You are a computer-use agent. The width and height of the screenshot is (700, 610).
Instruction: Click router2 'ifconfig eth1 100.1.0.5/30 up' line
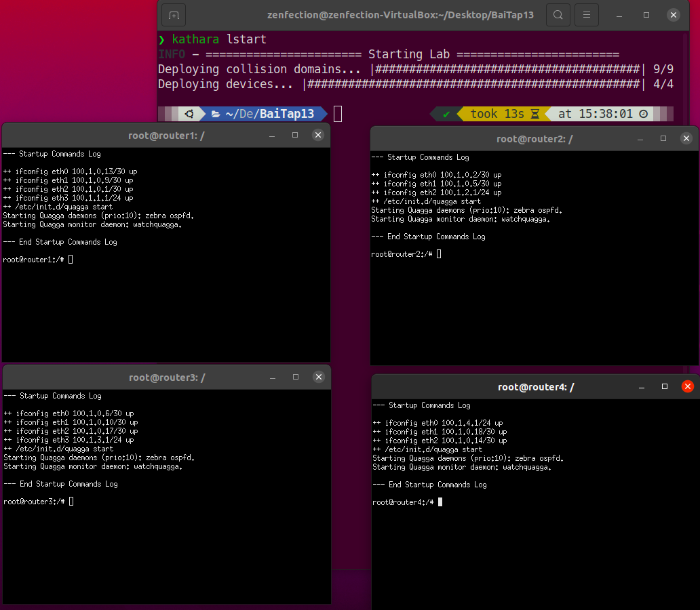[x=437, y=184]
